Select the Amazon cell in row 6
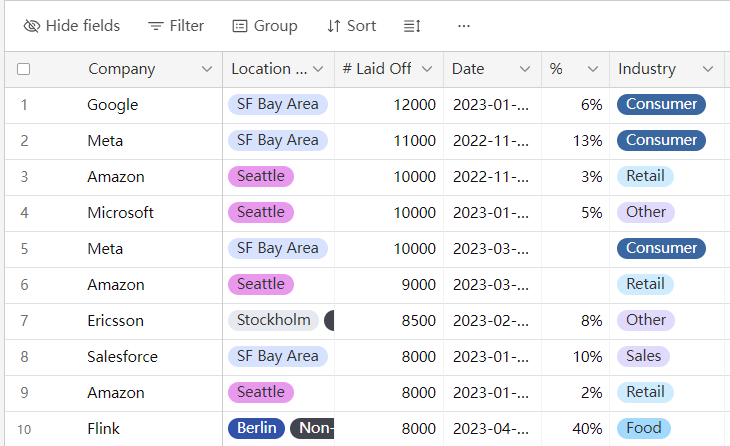The image size is (730, 446). coord(114,285)
